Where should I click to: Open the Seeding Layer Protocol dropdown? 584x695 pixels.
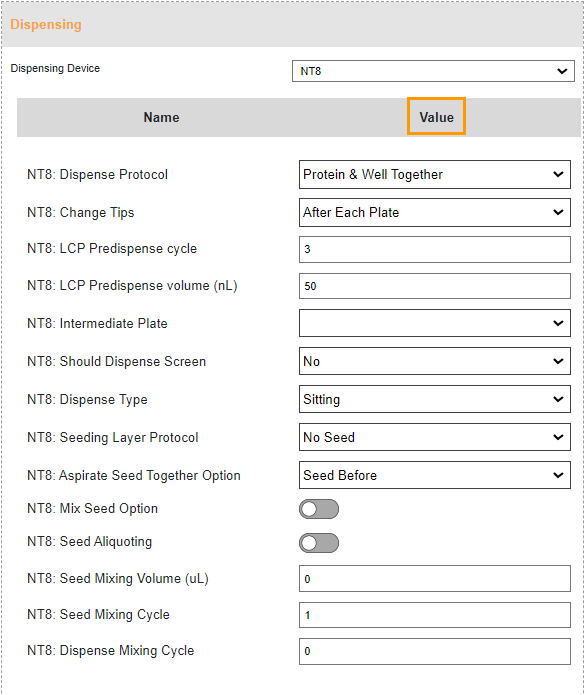(x=435, y=437)
